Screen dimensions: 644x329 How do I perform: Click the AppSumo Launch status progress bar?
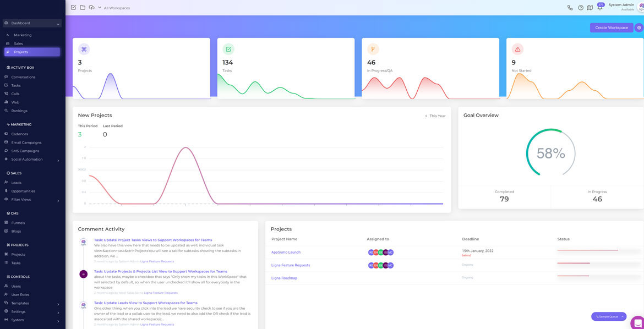pos(598,250)
